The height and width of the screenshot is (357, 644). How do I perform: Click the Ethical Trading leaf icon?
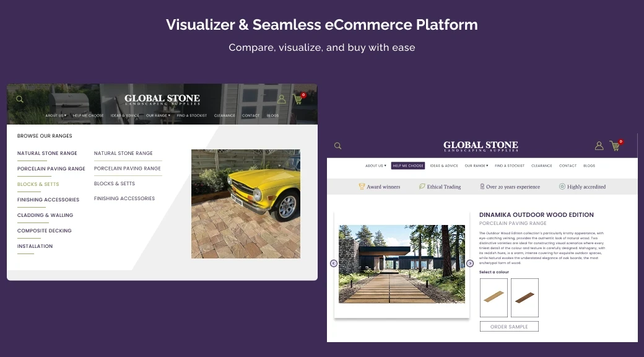pyautogui.click(x=422, y=187)
